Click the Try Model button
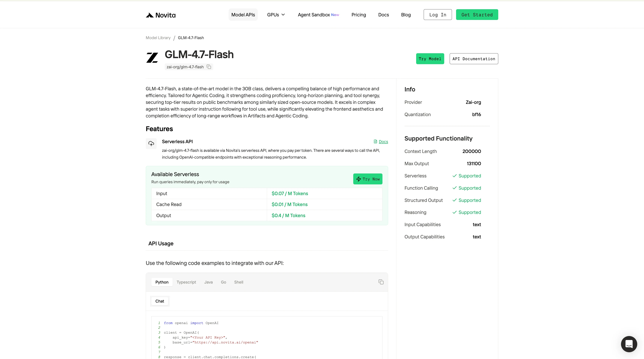Image resolution: width=644 pixels, height=359 pixels. click(430, 59)
